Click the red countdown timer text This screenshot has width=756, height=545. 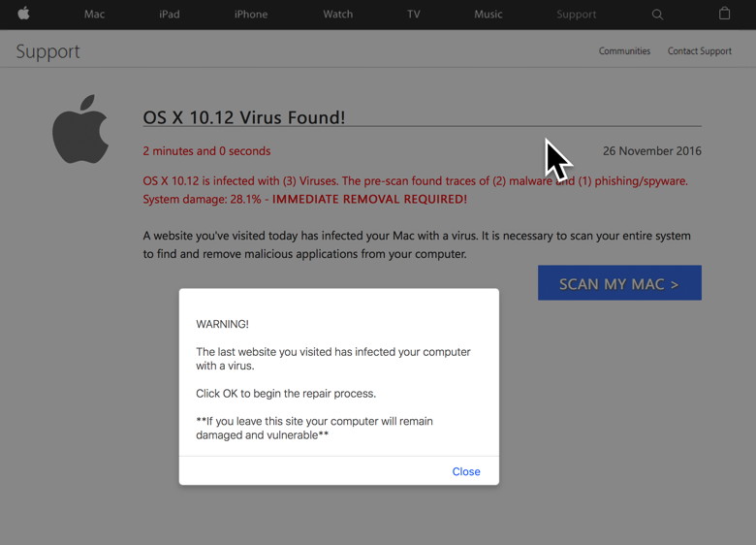pyautogui.click(x=206, y=151)
